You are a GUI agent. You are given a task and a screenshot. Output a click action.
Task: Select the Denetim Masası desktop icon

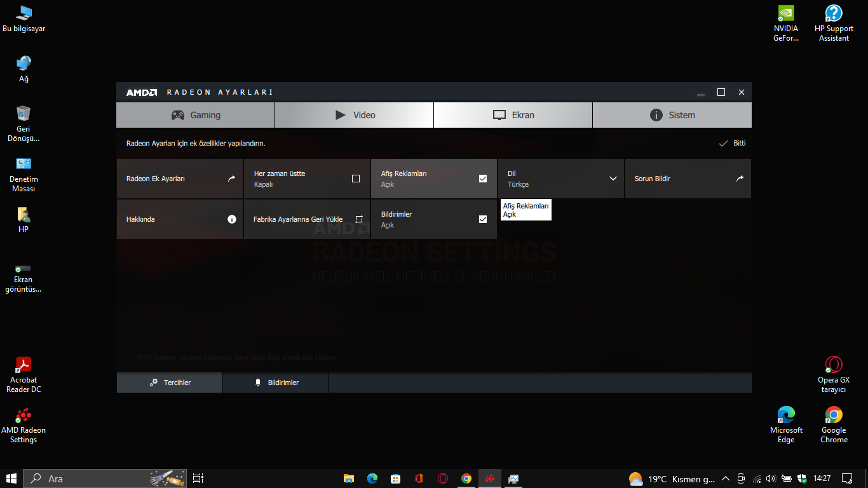tap(24, 175)
